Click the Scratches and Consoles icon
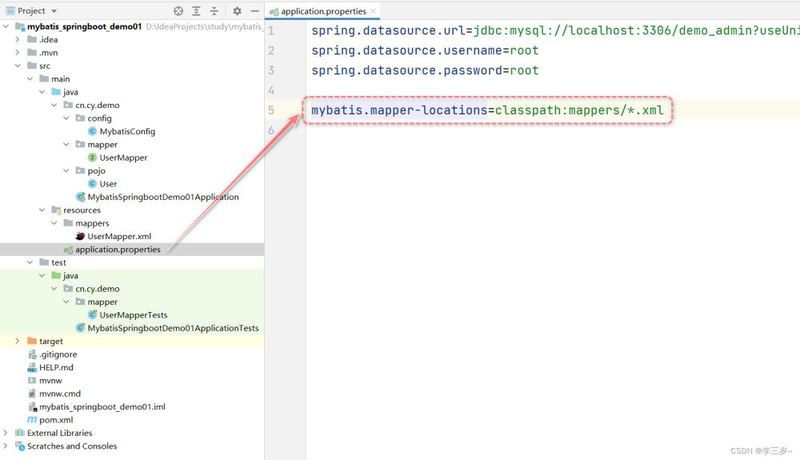Screen dimensions: 800x460 [20, 446]
